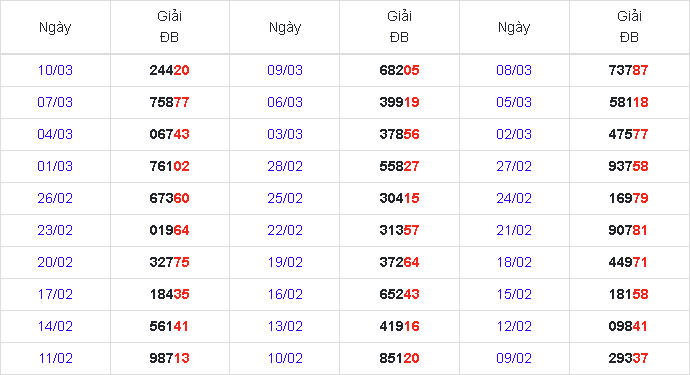690x375 pixels.
Task: Select prize number 24420
Action: tap(169, 70)
